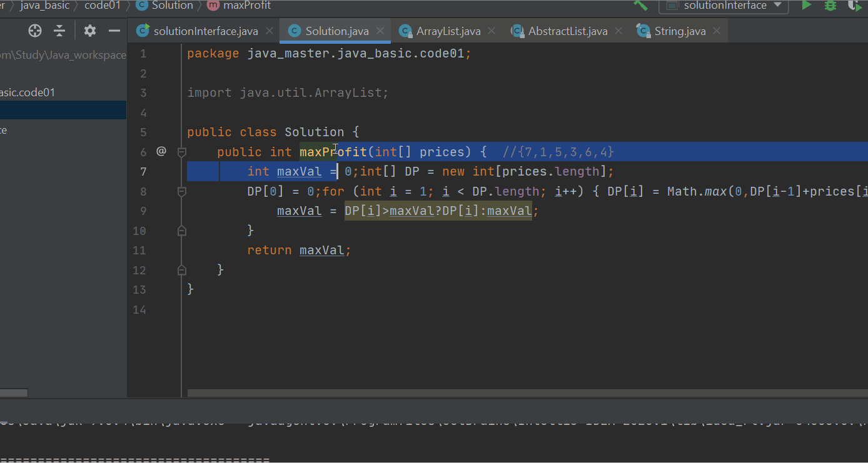Hide the Project panel with the minus icon

114,31
